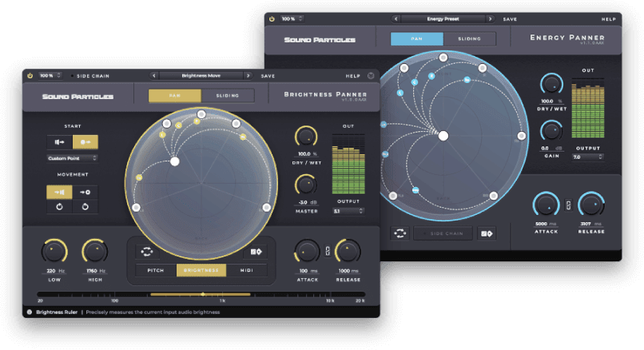The width and height of the screenshot is (644, 350).
Task: Select the first Start position icon
Action: coord(60,141)
